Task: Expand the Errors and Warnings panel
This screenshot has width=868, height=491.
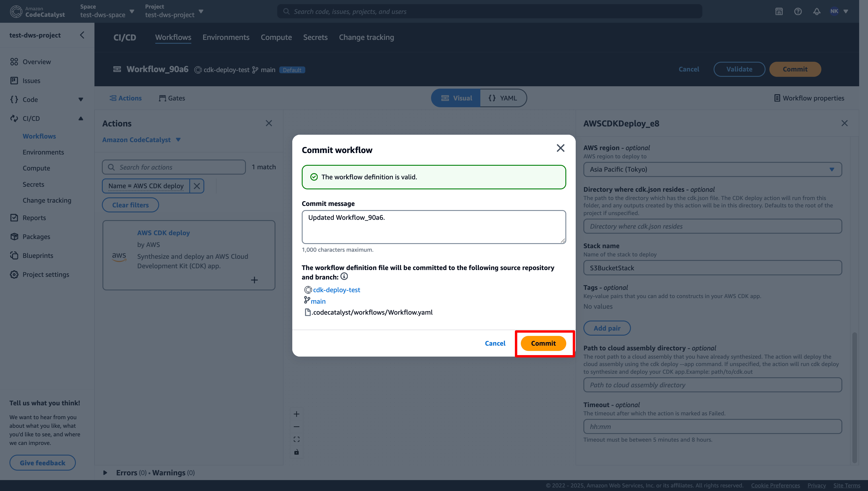Action: click(x=105, y=472)
